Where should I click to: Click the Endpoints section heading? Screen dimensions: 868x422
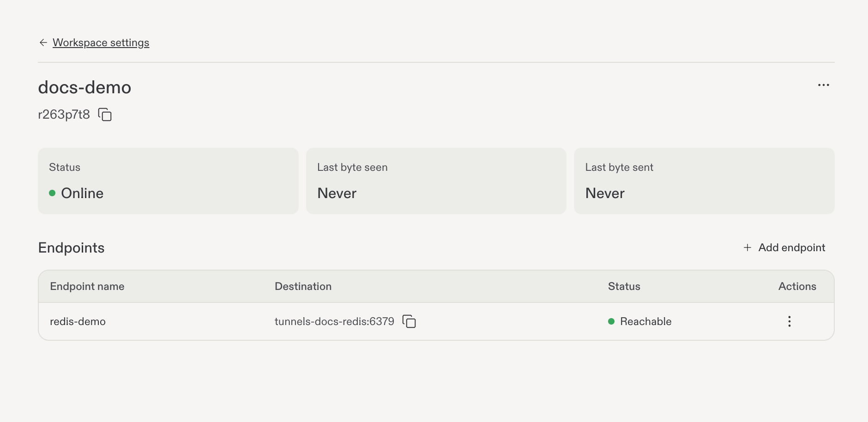pyautogui.click(x=71, y=248)
